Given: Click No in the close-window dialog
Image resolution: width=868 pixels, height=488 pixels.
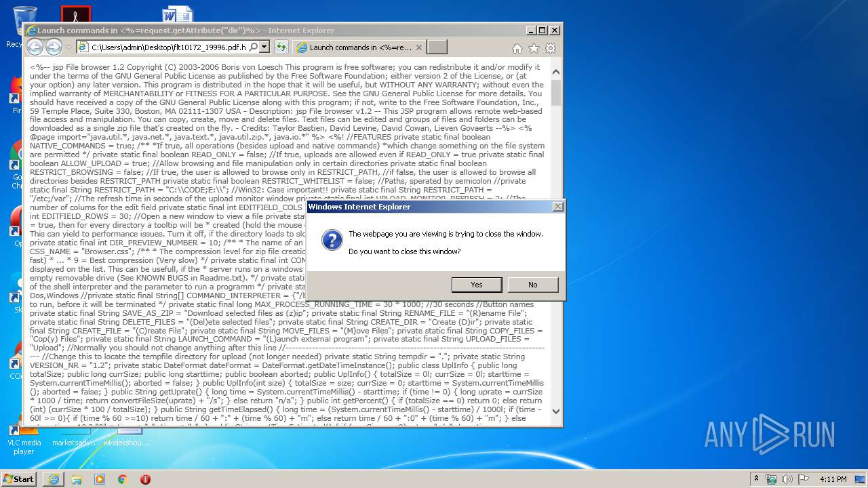Looking at the screenshot, I should [532, 285].
